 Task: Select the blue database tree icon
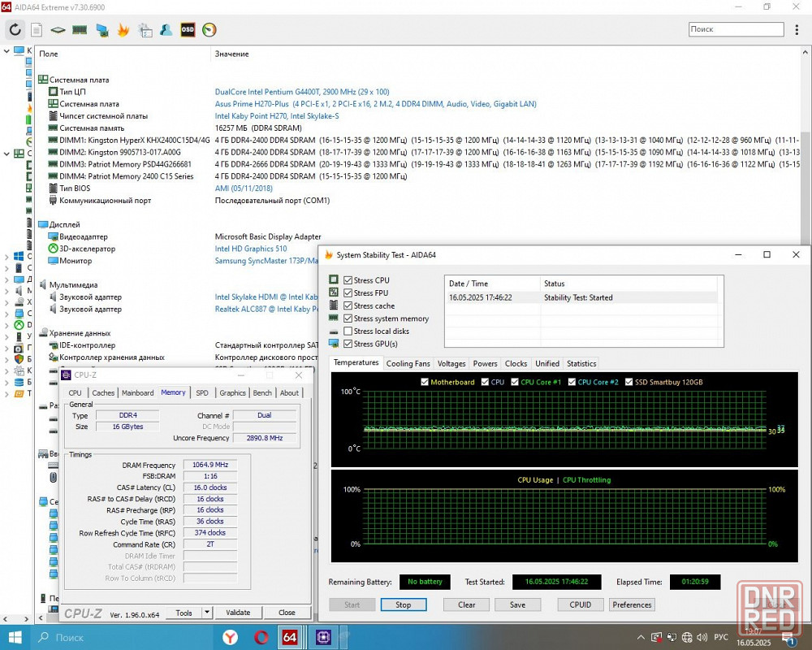(19, 382)
